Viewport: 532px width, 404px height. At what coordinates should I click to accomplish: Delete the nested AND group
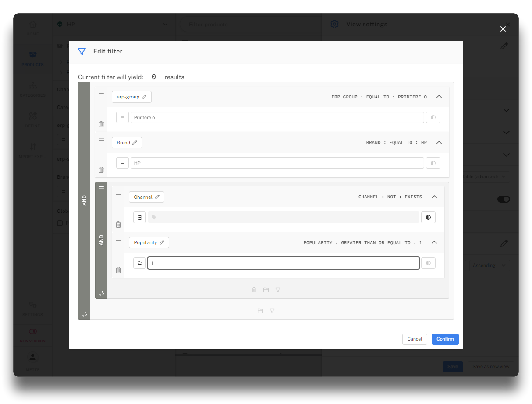[x=254, y=290]
